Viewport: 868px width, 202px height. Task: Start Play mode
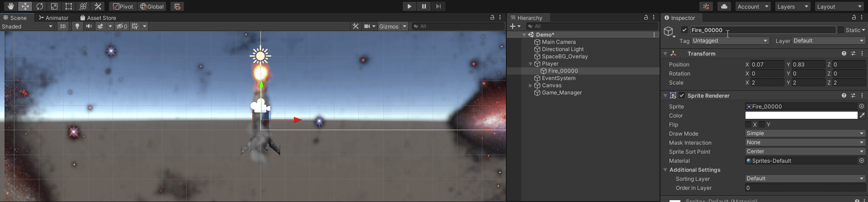(409, 6)
